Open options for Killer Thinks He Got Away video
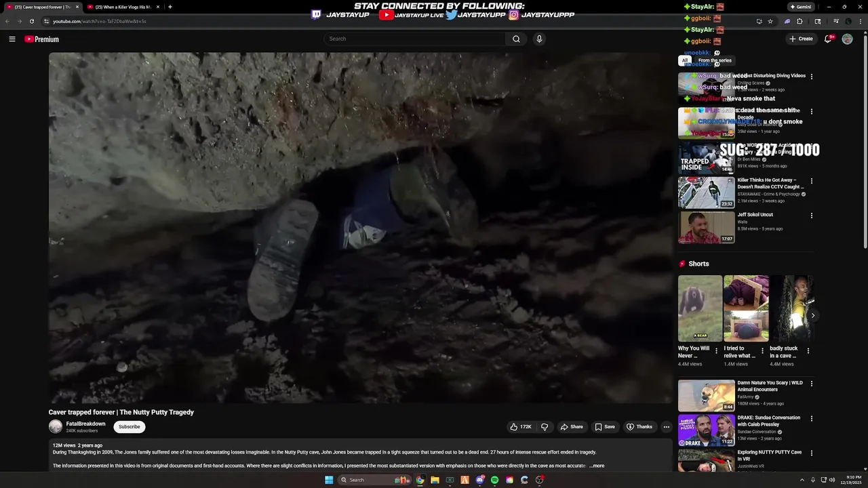 tap(811, 181)
